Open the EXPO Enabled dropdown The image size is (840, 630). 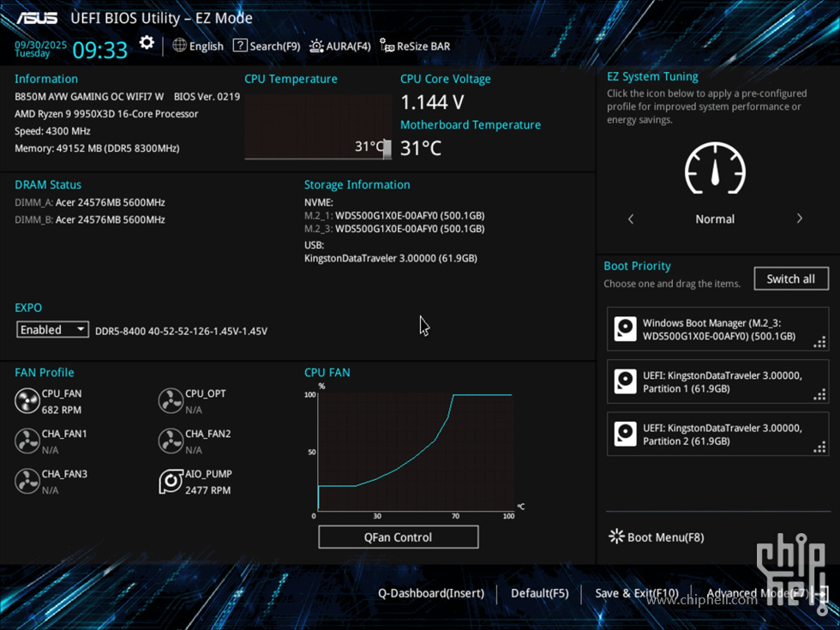(52, 329)
